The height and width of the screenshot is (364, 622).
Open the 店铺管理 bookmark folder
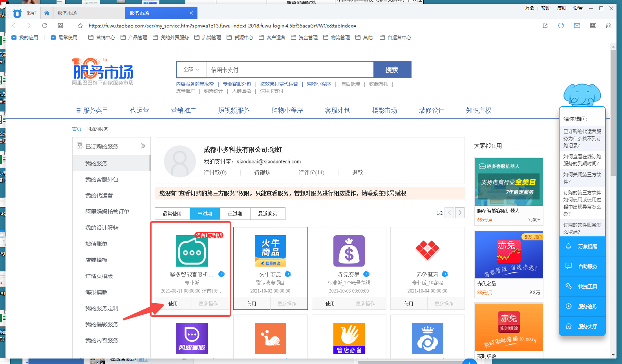click(x=208, y=38)
